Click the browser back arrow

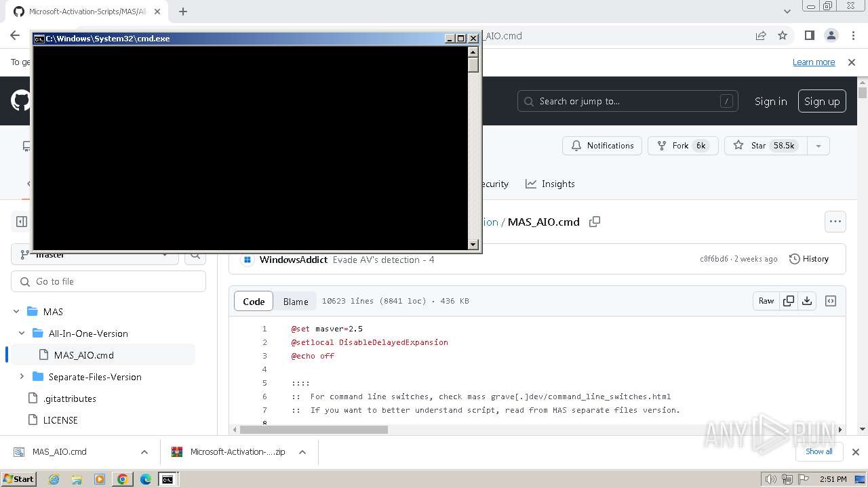click(15, 36)
